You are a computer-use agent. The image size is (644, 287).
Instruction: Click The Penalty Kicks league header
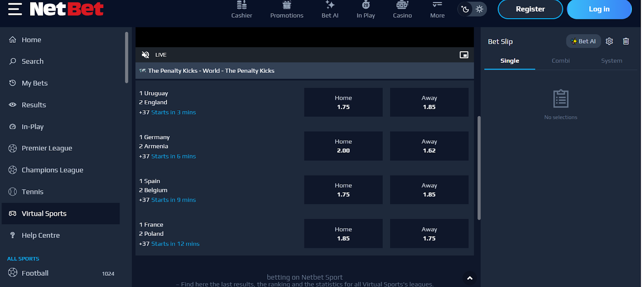304,71
